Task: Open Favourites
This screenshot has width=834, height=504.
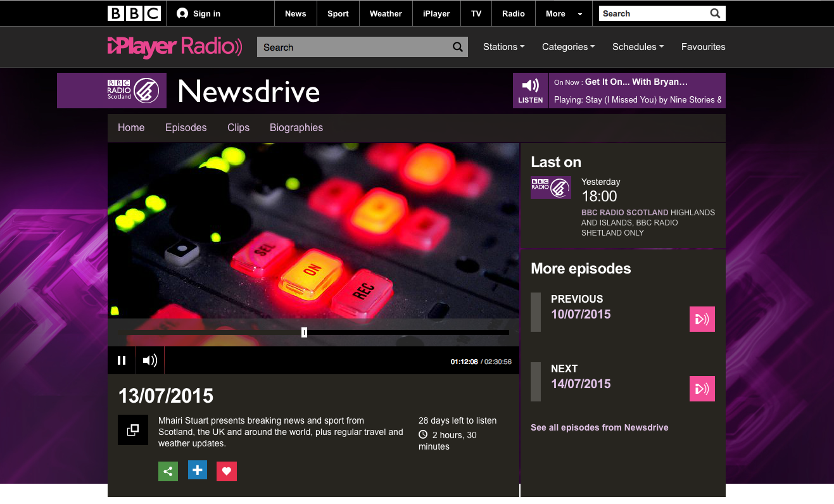Action: [x=704, y=47]
